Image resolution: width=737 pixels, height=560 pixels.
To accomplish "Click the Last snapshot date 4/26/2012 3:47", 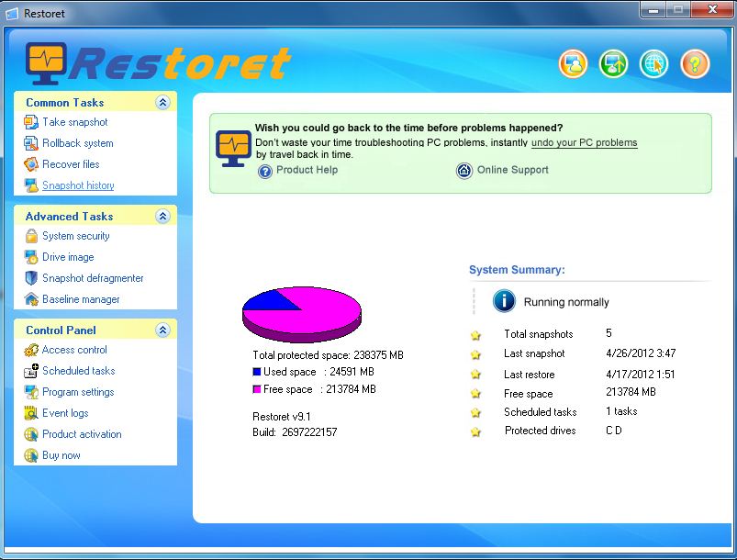I will pyautogui.click(x=641, y=353).
